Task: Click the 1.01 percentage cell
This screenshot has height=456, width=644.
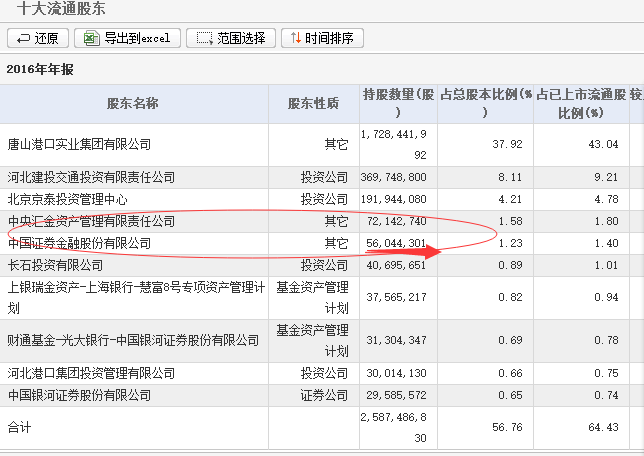Action: click(x=606, y=265)
